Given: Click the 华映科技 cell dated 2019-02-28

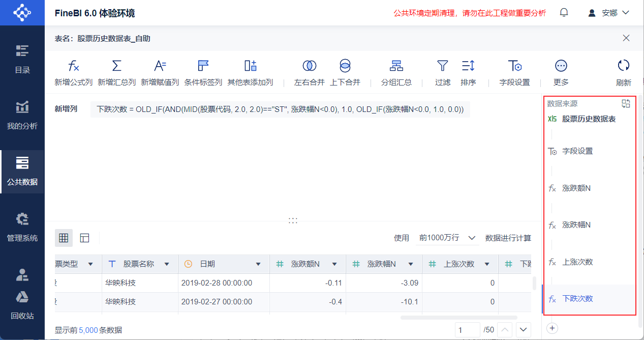Looking at the screenshot, I should pos(140,282).
